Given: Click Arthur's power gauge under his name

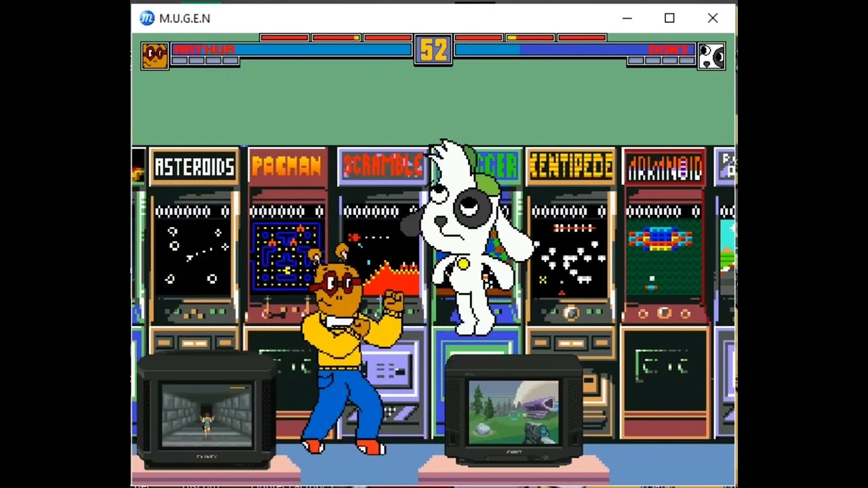Looking at the screenshot, I should click(x=205, y=60).
